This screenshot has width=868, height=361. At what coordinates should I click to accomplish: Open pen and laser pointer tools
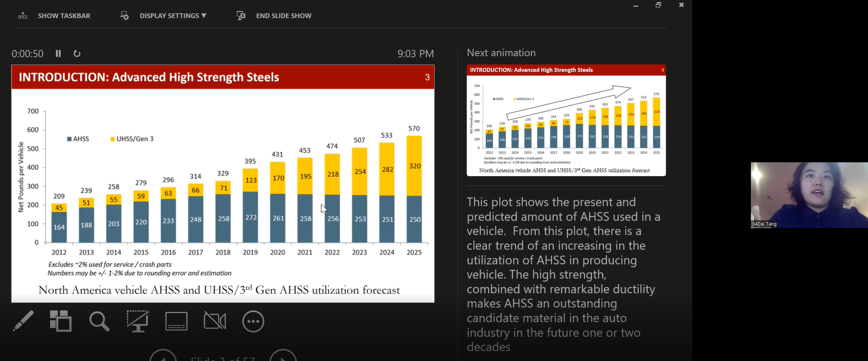coord(23,321)
